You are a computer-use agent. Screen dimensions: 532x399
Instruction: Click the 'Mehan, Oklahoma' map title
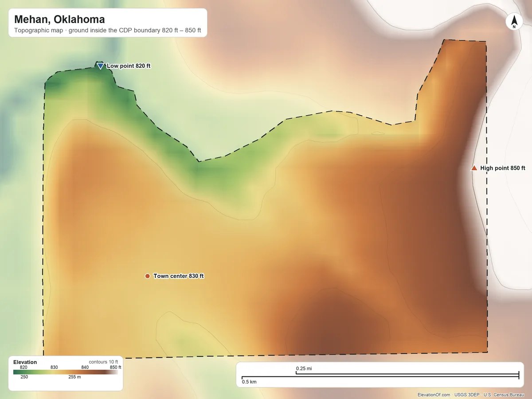click(x=59, y=20)
